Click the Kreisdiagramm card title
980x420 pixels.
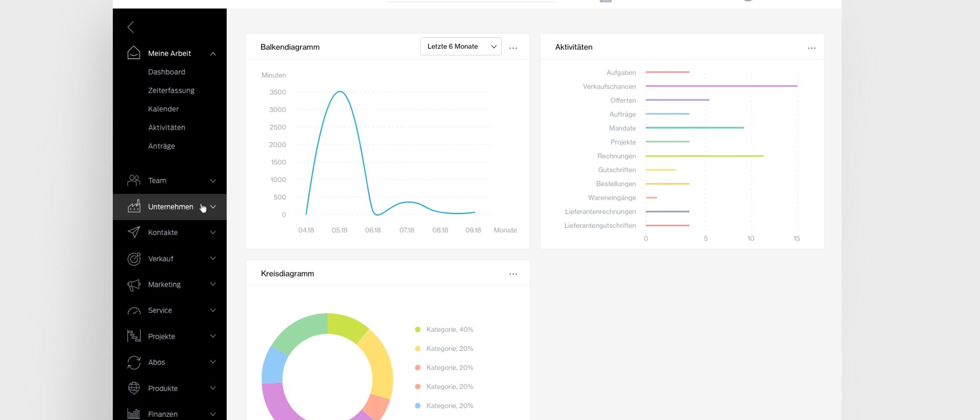[x=287, y=274]
